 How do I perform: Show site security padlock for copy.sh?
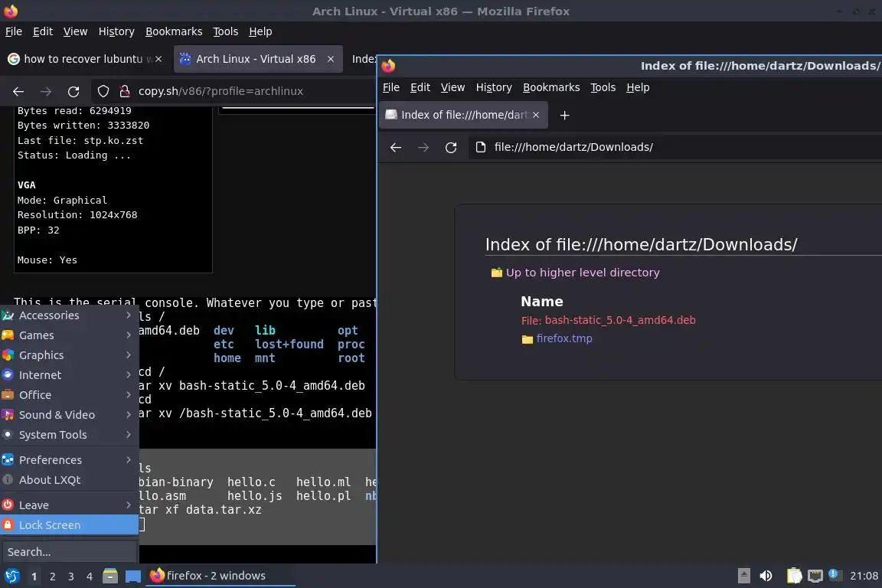125,91
